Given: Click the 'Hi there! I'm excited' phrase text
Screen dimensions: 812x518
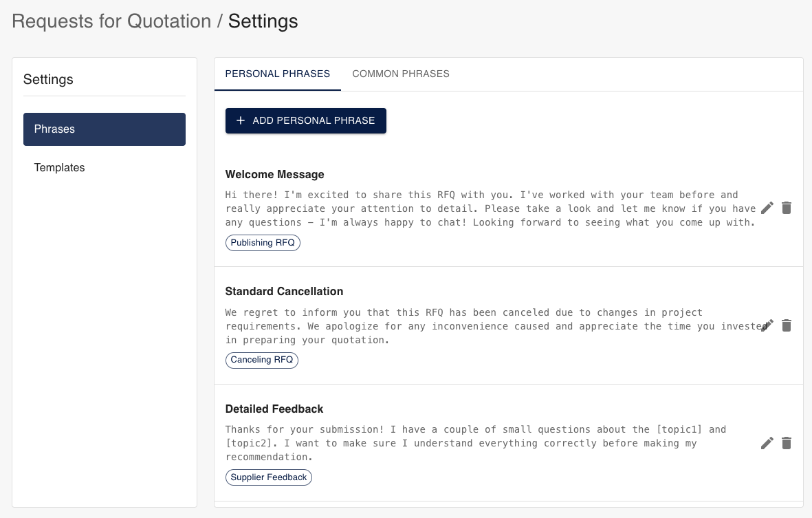Looking at the screenshot, I should click(490, 208).
